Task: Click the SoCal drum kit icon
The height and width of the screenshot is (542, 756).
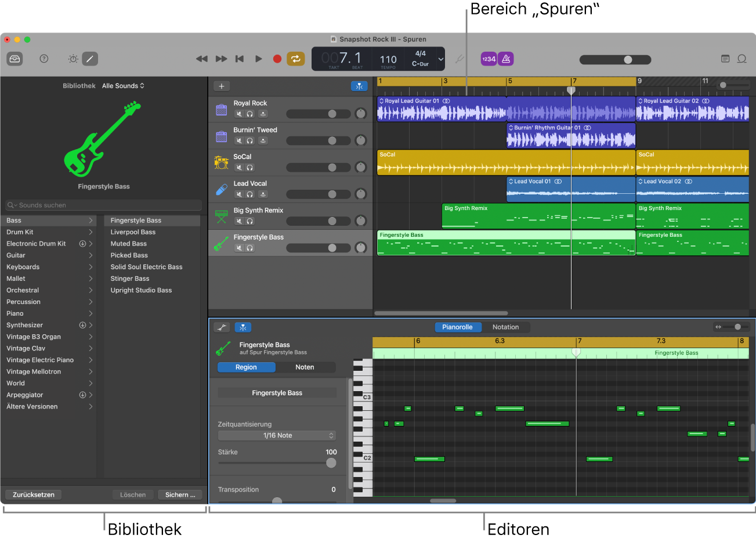Action: point(221,163)
